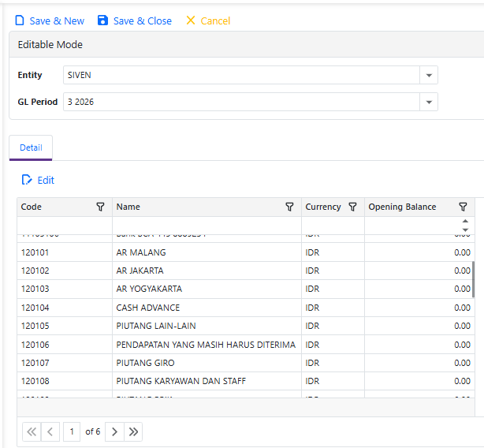Open the Currency column filter icon
Screen dimensions: 484x448
point(352,207)
